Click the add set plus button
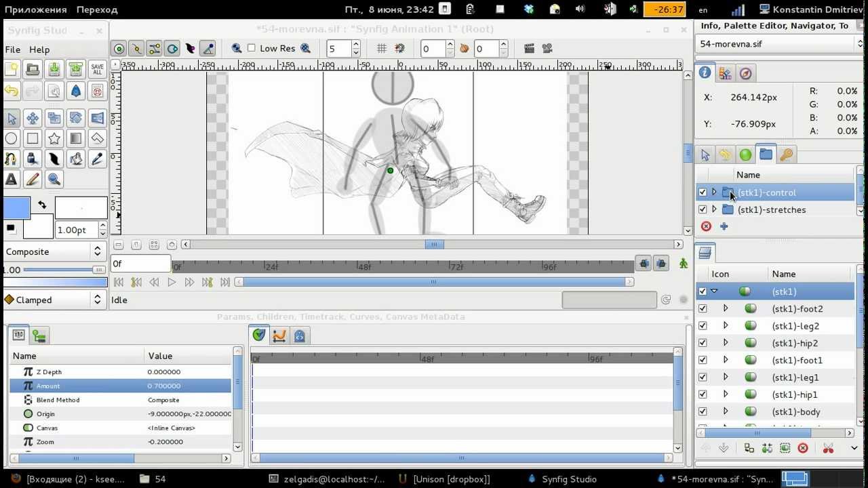Viewport: 868px width, 488px height. [724, 226]
